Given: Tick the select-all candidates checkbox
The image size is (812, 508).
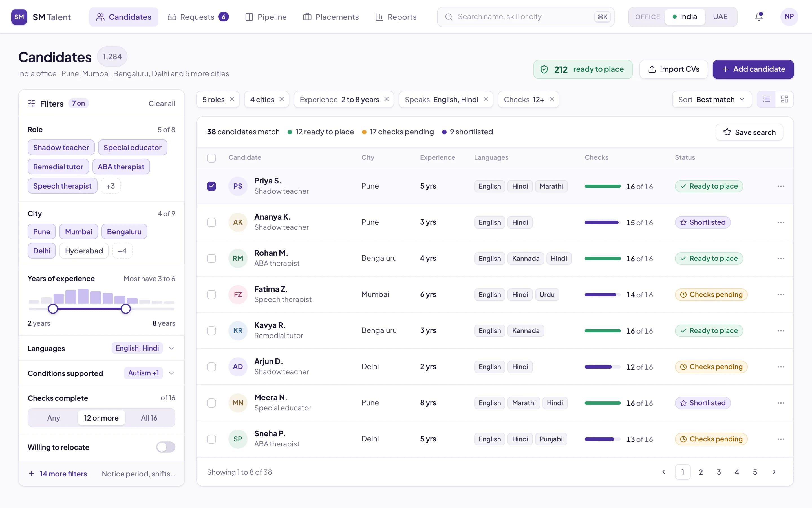Looking at the screenshot, I should tap(211, 158).
